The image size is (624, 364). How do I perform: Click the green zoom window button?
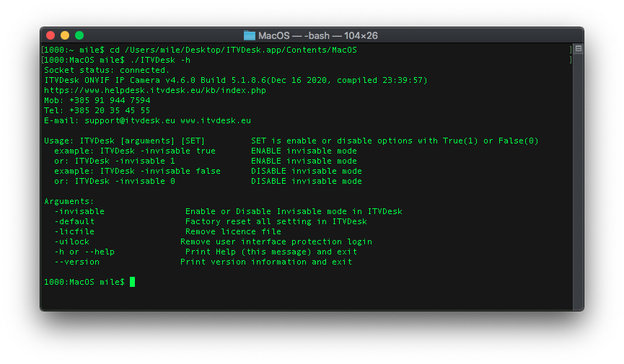pos(79,35)
